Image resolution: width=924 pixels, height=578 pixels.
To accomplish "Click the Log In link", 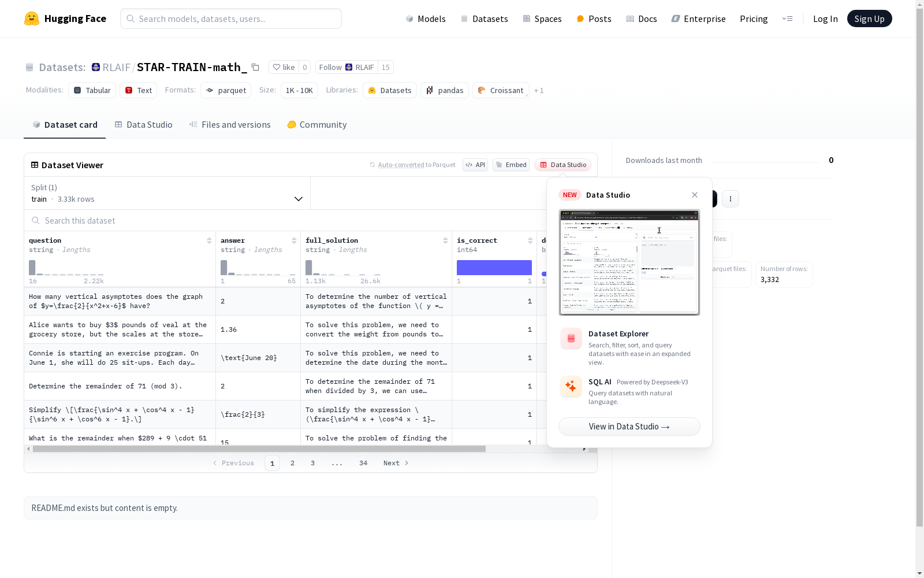I will pyautogui.click(x=825, y=18).
